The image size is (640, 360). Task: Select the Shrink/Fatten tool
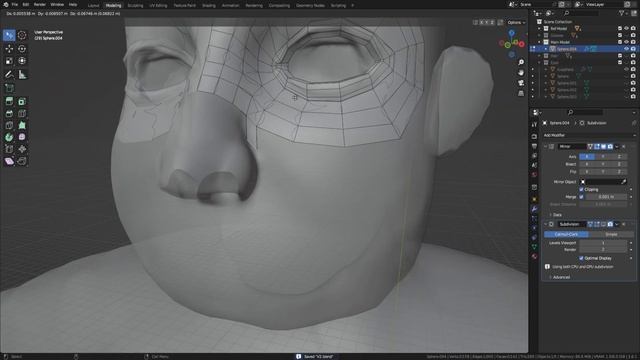click(22, 149)
